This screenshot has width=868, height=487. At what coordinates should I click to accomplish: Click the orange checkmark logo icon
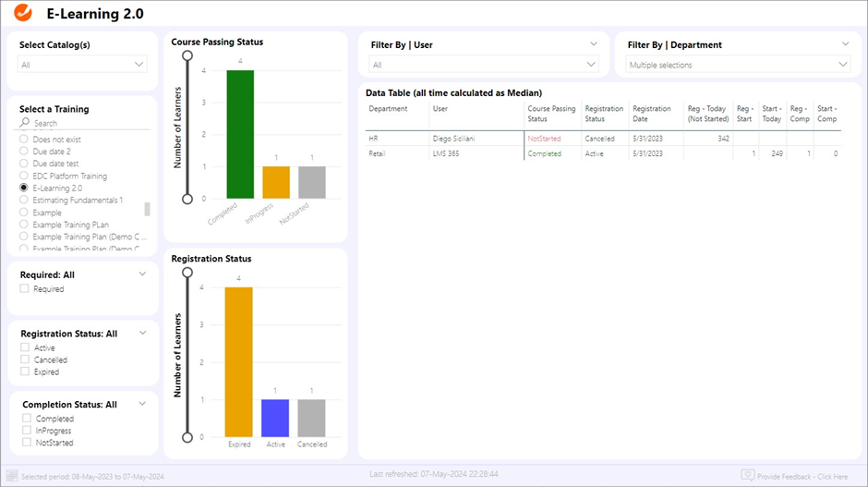24,13
